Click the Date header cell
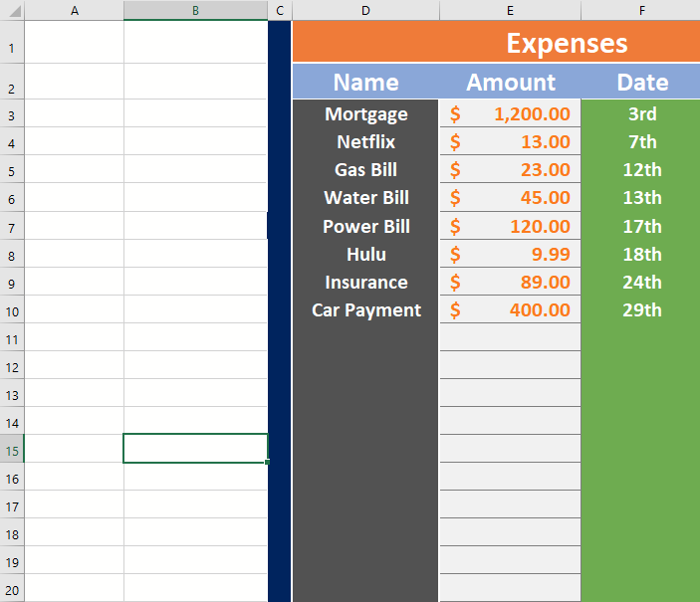This screenshot has height=602, width=700. [x=640, y=82]
